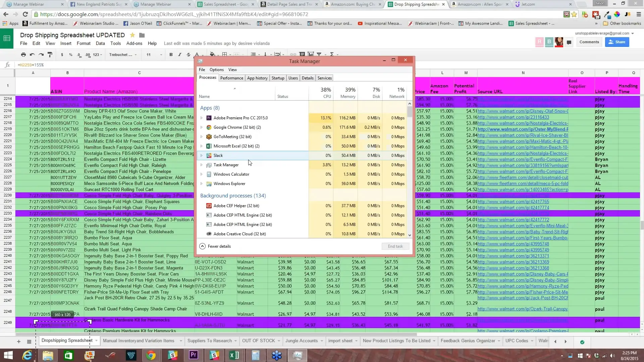Select Windows Calculator row icon
The height and width of the screenshot is (362, 644).
click(x=209, y=174)
